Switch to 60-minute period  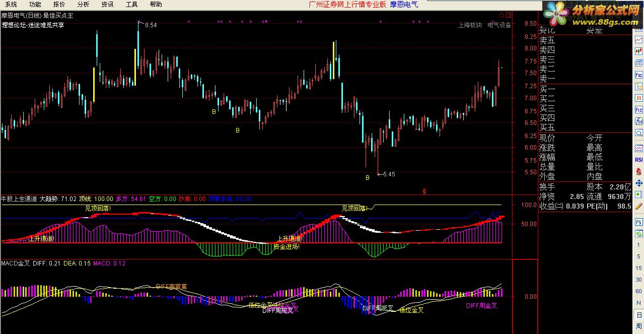(638, 292)
